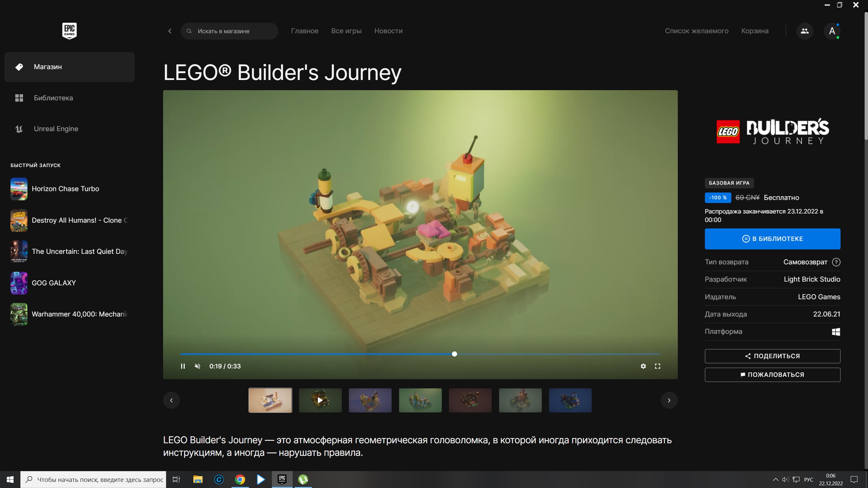
Task: Click refund type help question mark
Action: click(836, 262)
